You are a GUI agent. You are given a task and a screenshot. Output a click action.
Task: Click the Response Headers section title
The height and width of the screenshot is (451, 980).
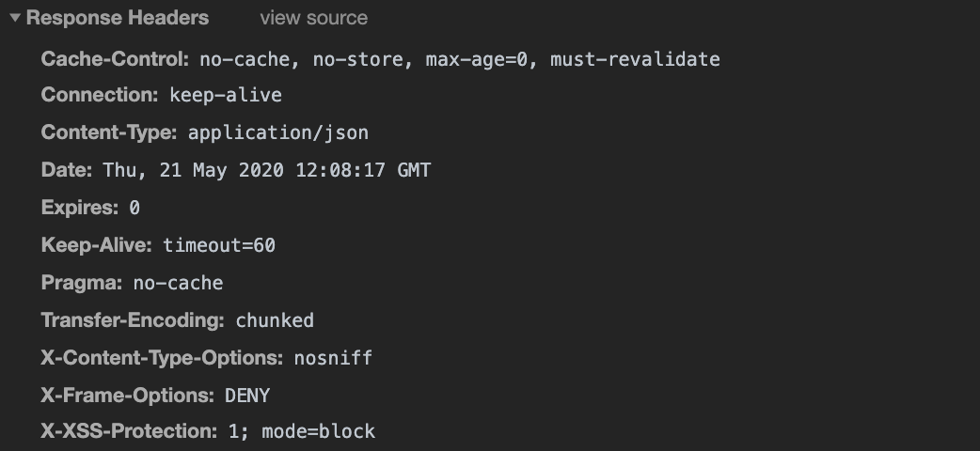click(x=118, y=18)
